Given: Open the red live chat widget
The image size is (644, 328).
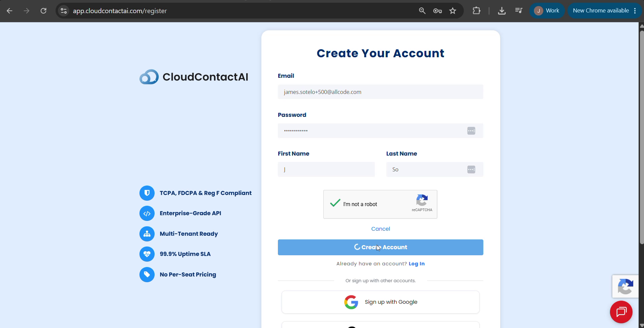Looking at the screenshot, I should tap(621, 312).
